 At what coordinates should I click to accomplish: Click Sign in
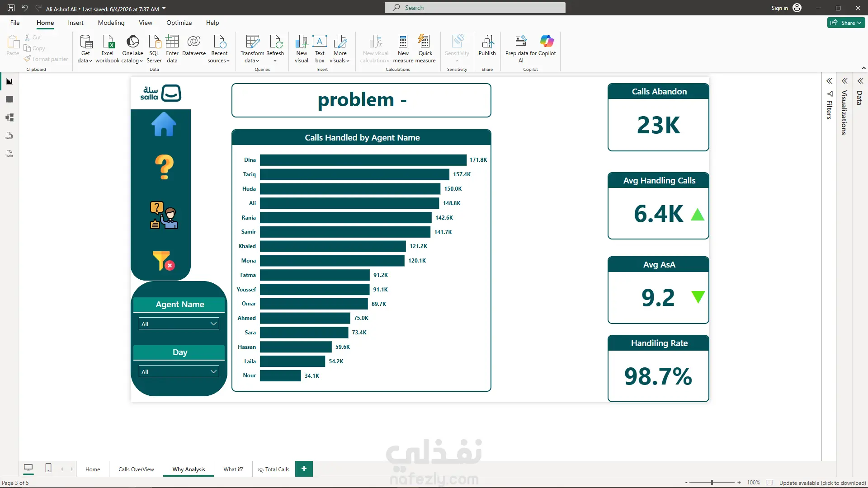(786, 8)
